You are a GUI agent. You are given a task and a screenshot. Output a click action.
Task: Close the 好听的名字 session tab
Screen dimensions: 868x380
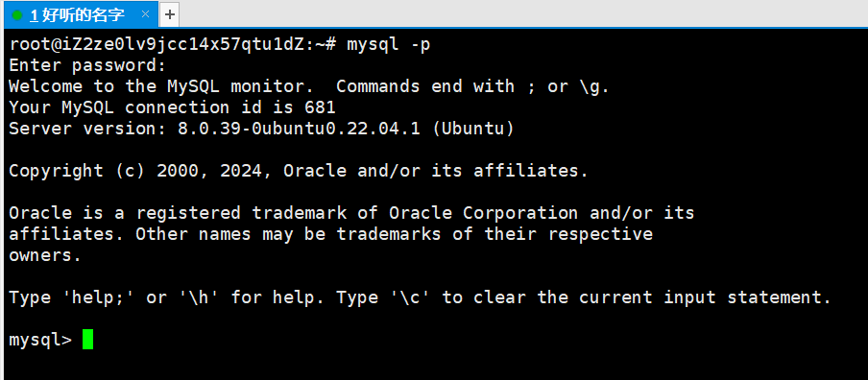[x=146, y=14]
